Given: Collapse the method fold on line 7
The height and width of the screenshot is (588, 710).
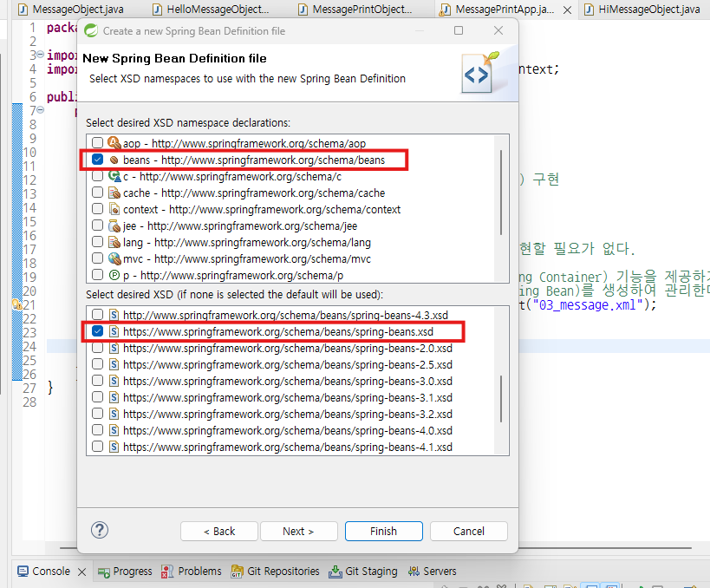Looking at the screenshot, I should [x=40, y=109].
